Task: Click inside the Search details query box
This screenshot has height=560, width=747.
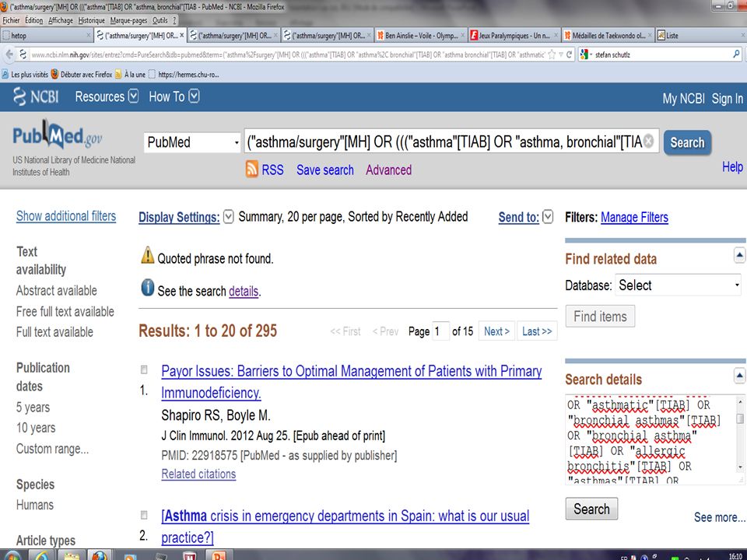Action: tap(651, 439)
